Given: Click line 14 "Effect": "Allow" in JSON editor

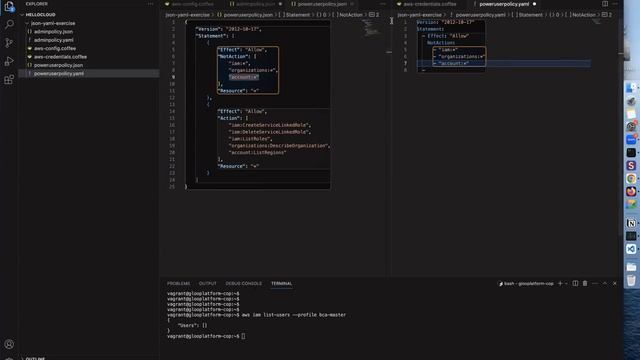Looking at the screenshot, I should click(x=242, y=111).
